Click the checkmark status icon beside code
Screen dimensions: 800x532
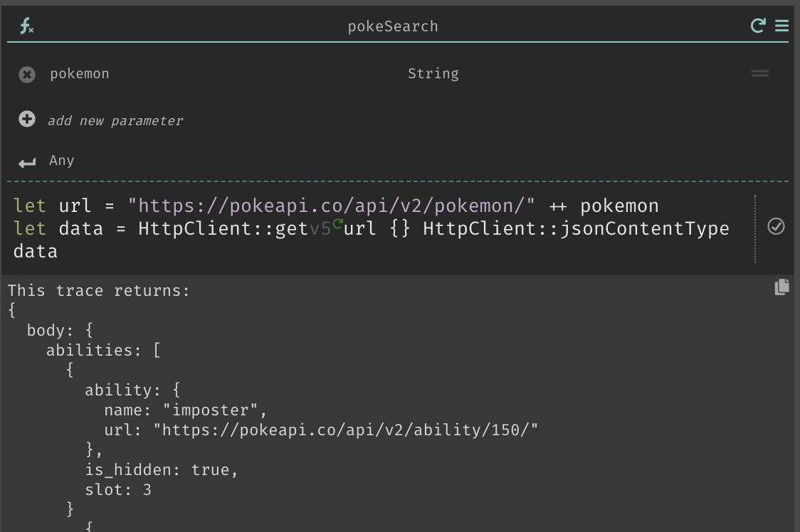point(776,226)
